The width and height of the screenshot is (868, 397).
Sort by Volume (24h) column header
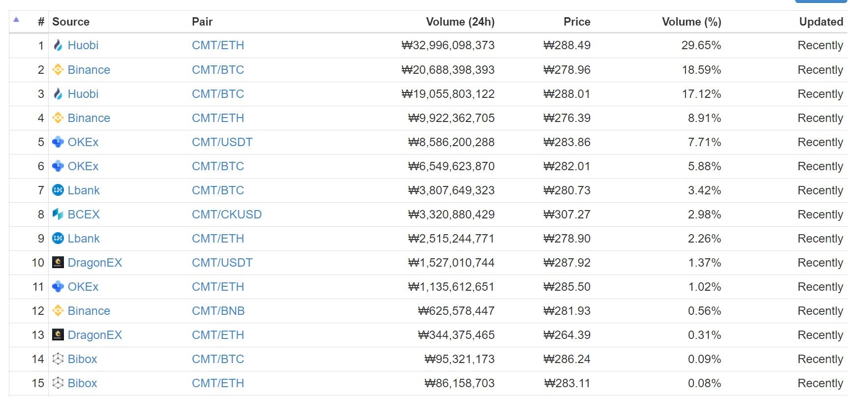pyautogui.click(x=460, y=22)
